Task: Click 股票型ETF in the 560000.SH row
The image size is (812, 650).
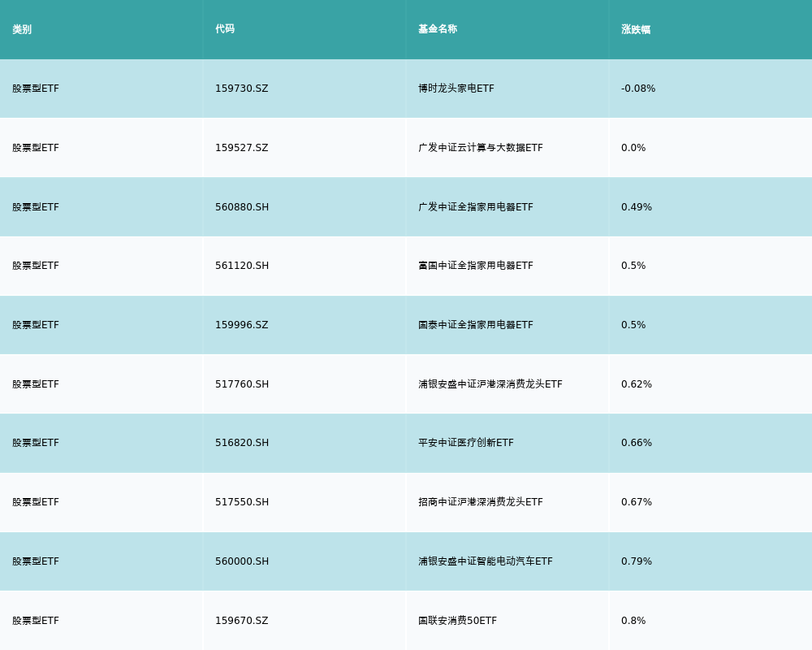Action: (36, 561)
